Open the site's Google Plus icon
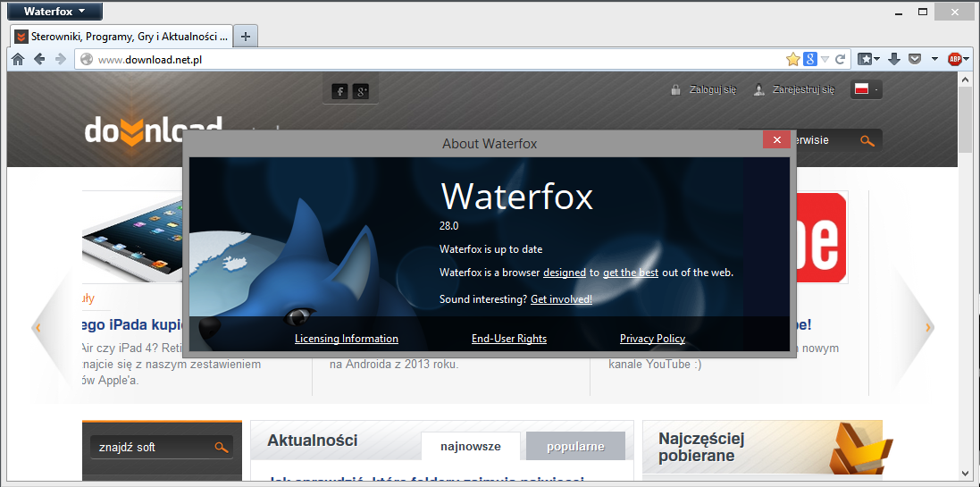This screenshot has width=980, height=487. [x=361, y=92]
